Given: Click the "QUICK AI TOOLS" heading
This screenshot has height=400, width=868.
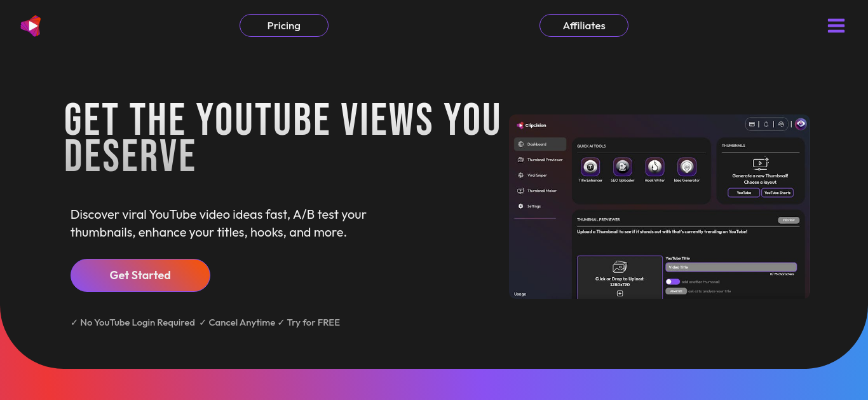Looking at the screenshot, I should click(x=592, y=146).
